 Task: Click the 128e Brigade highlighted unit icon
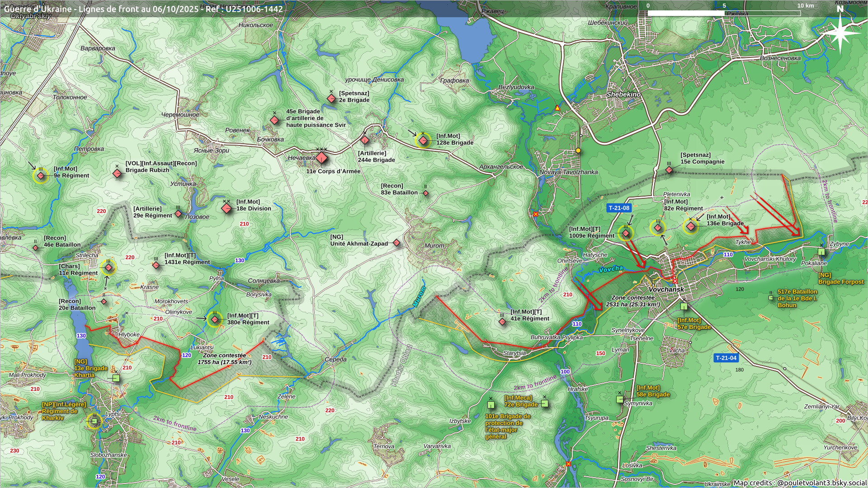click(x=423, y=141)
